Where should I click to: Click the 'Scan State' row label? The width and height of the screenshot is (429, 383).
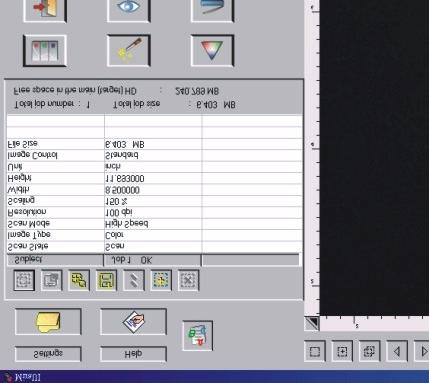point(28,247)
